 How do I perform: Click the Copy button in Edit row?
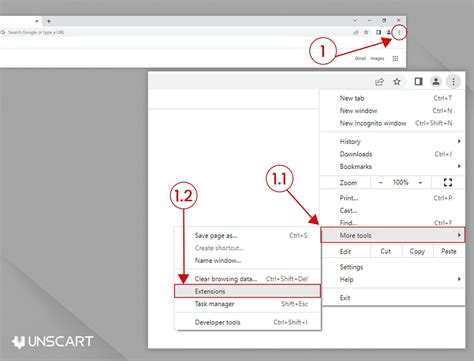pos(417,251)
